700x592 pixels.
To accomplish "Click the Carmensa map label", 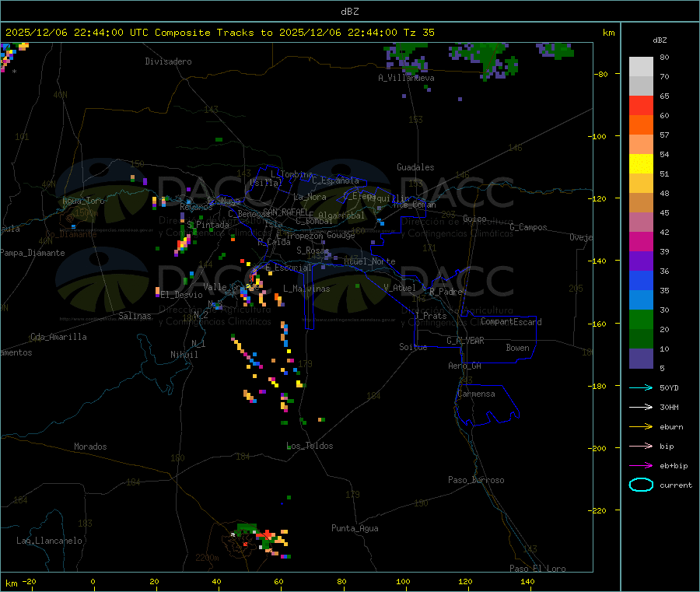I will click(476, 394).
